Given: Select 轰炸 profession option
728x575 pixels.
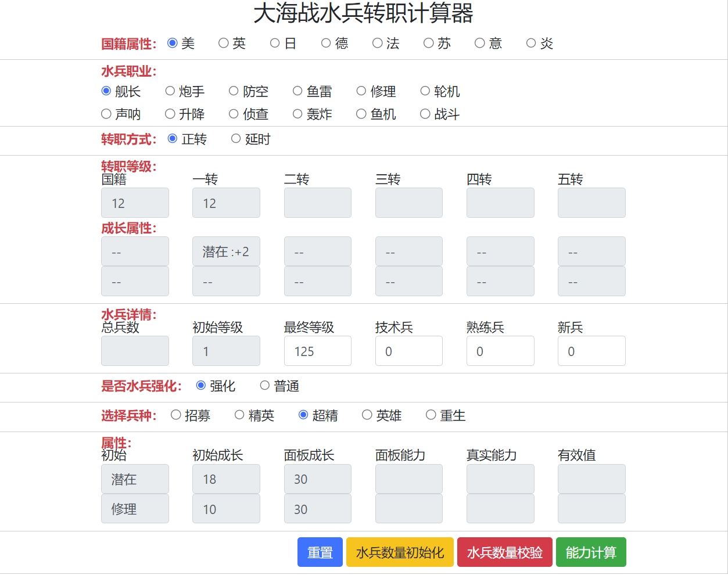Looking at the screenshot, I should coord(297,114).
